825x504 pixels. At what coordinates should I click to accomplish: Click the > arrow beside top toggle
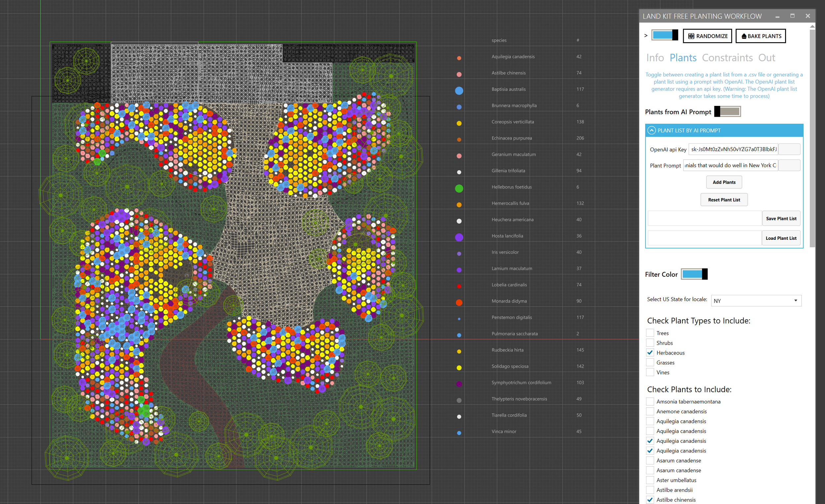(646, 36)
